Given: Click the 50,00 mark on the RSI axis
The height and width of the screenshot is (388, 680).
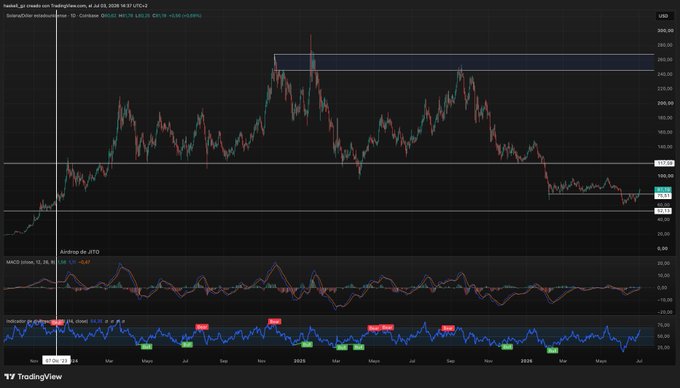Looking at the screenshot, I should tap(664, 336).
